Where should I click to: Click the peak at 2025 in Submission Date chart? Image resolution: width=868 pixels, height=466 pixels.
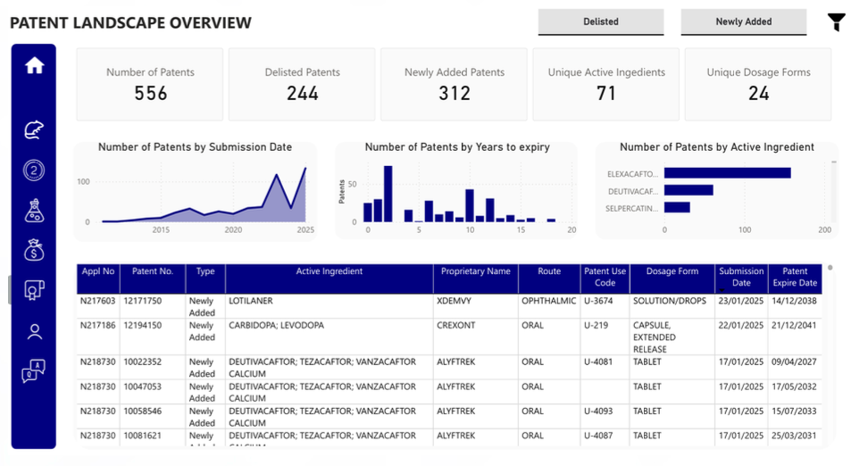[x=305, y=168]
